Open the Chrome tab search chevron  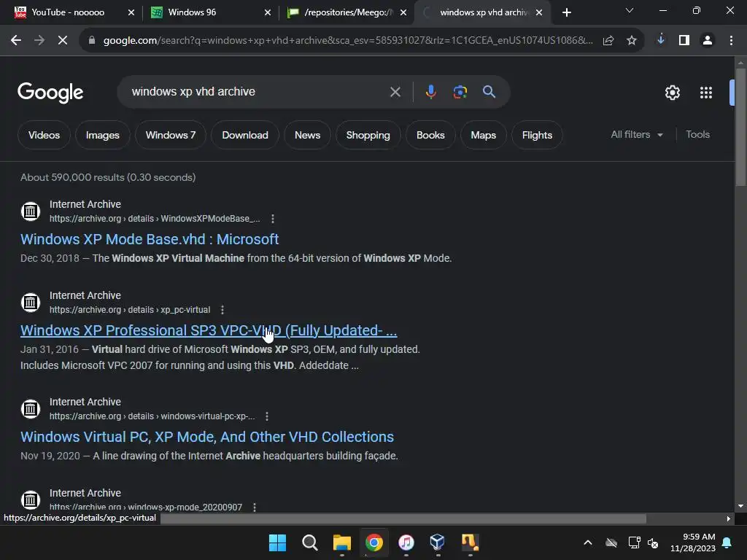630,10
